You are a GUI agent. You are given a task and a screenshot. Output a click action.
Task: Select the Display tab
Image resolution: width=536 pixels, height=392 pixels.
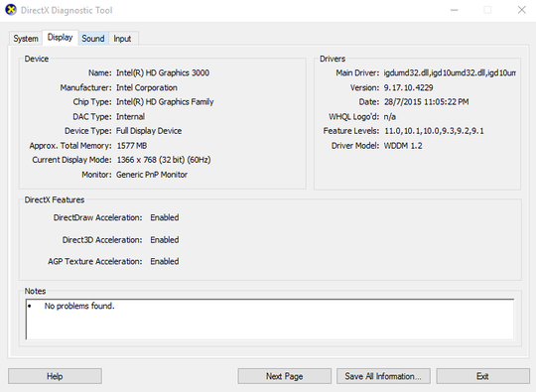tap(61, 38)
